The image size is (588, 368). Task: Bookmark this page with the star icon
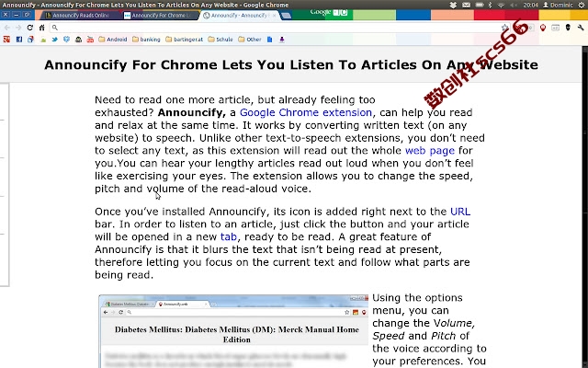pos(504,28)
